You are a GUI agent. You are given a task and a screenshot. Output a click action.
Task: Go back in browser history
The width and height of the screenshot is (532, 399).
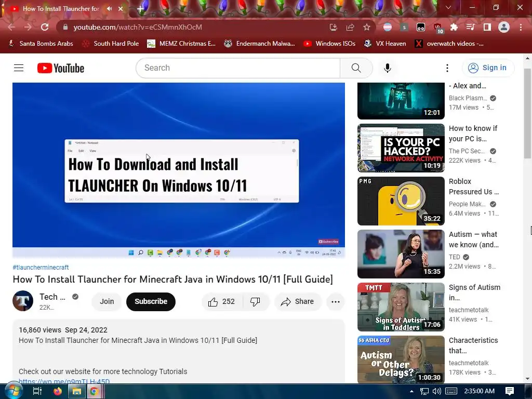[x=11, y=27]
